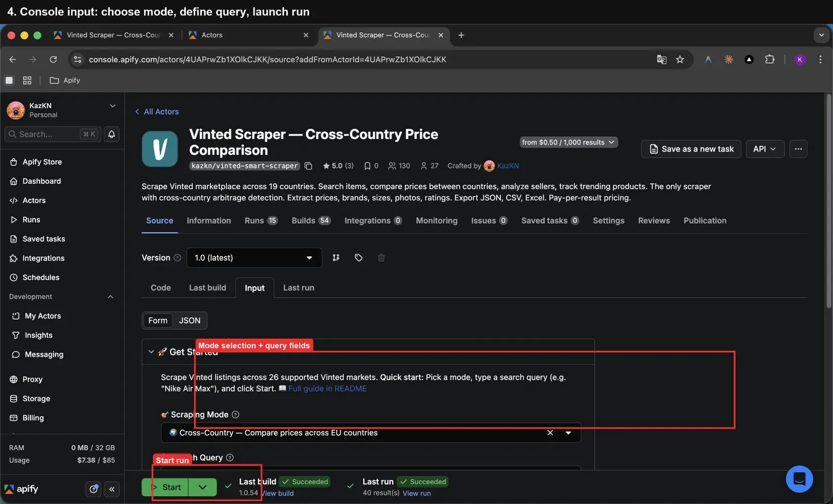This screenshot has height=504, width=833.
Task: Open browser extensions puzzle icon
Action: (x=769, y=59)
